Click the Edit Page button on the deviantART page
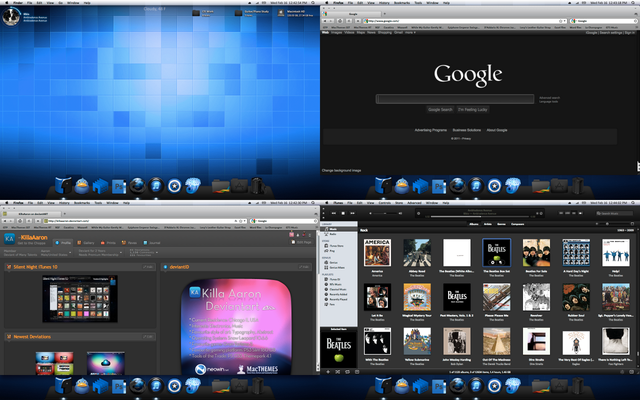 (x=301, y=242)
